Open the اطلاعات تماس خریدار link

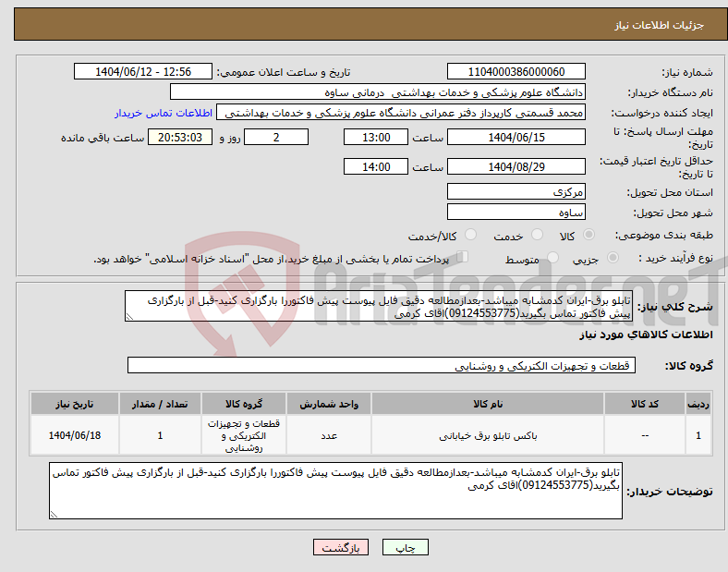point(164,113)
